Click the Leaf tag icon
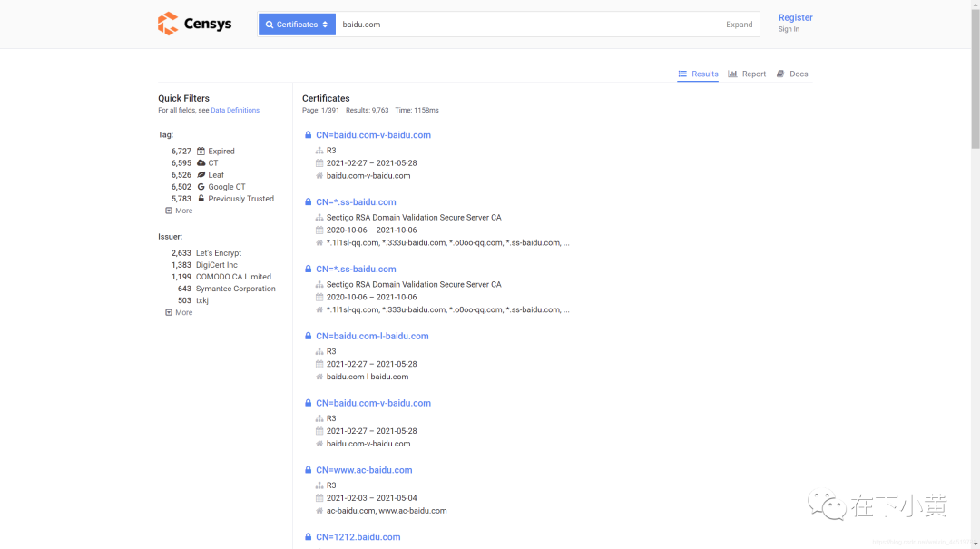Viewport: 980px width, 549px height. 201,175
